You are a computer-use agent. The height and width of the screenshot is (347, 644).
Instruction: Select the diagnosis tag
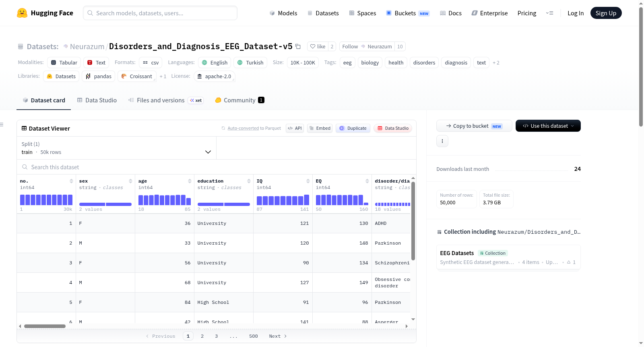[x=456, y=62]
